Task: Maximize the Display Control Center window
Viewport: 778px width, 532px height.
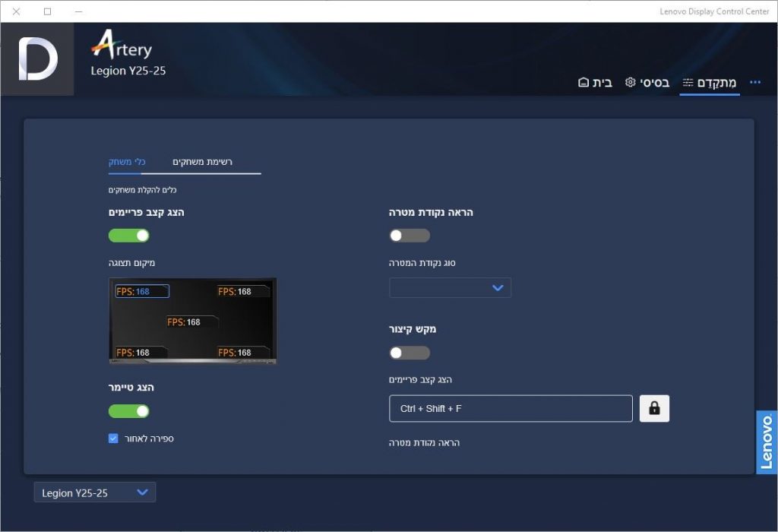Action: [x=48, y=11]
